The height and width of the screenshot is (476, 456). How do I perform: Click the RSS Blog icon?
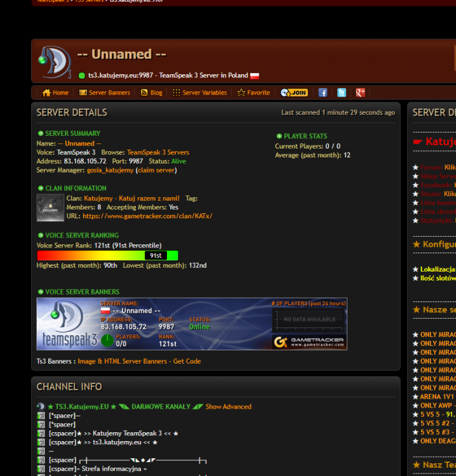tap(144, 93)
